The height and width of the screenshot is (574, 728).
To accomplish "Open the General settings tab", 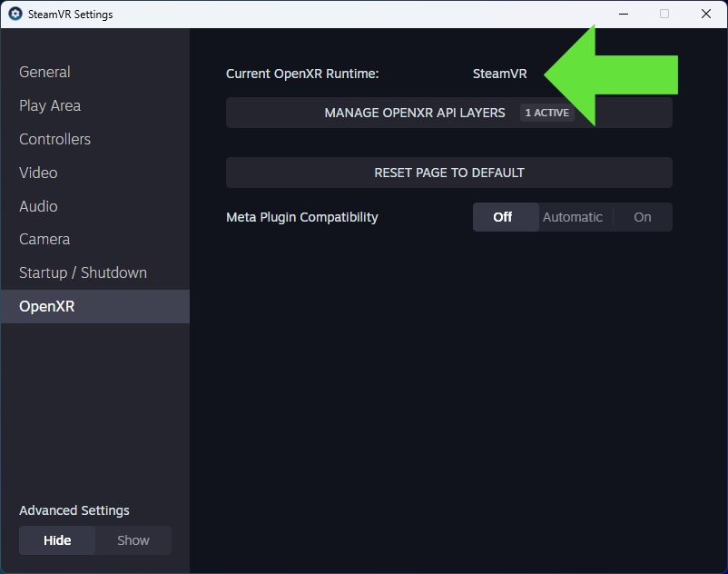I will pos(44,72).
